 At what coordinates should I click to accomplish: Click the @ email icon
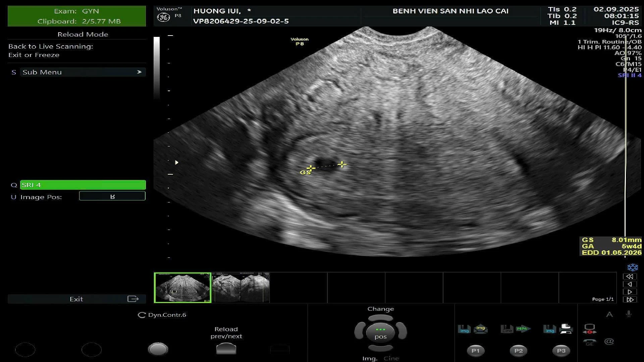pyautogui.click(x=609, y=342)
